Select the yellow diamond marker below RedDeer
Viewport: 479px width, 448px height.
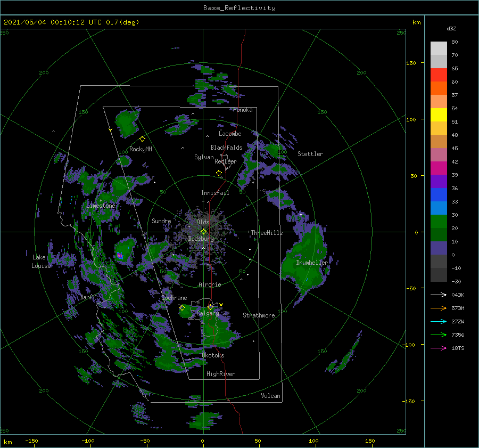pos(219,173)
